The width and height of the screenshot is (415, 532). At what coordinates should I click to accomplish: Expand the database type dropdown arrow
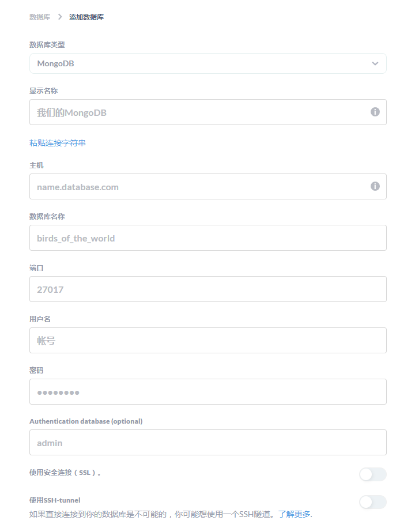[375, 63]
